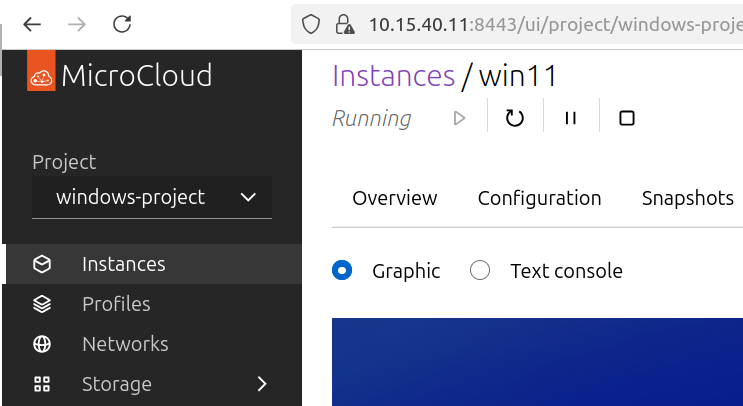This screenshot has height=406, width=743.
Task: Click the MicroCloud orange logo
Action: (41, 71)
